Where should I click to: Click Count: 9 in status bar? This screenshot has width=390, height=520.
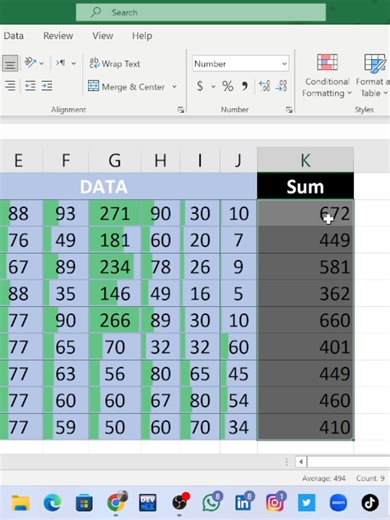click(370, 478)
